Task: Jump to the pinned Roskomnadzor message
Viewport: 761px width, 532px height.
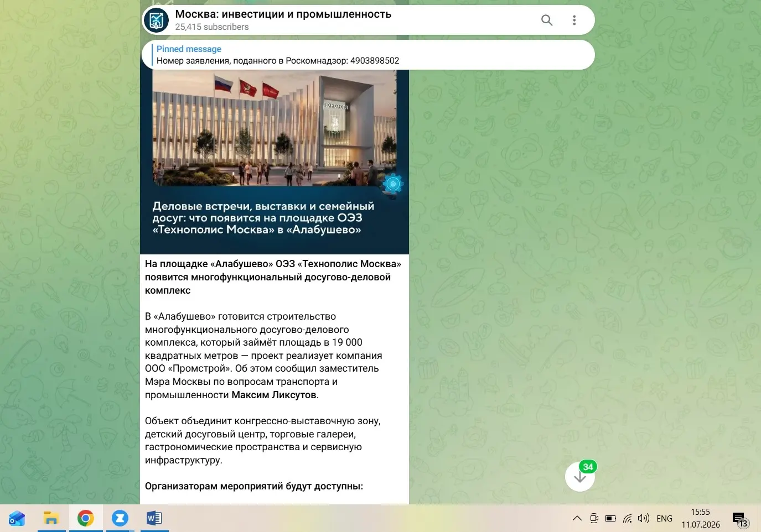Action: 368,55
